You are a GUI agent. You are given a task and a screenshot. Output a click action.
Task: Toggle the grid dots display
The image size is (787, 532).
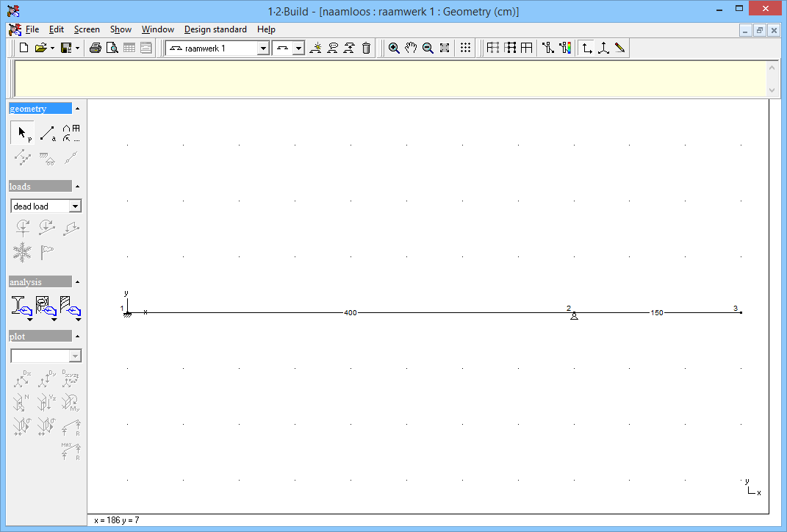pos(465,48)
